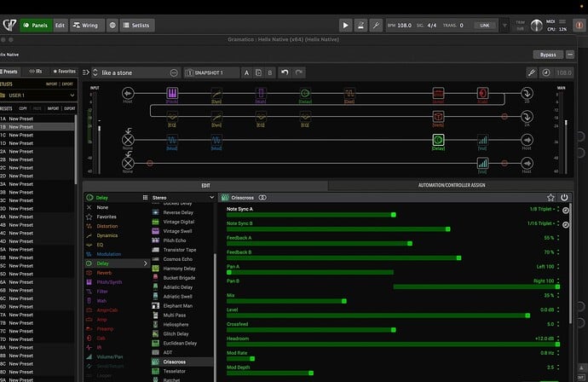Open the USER 1 setlist dropdown
588x382 pixels.
37,95
